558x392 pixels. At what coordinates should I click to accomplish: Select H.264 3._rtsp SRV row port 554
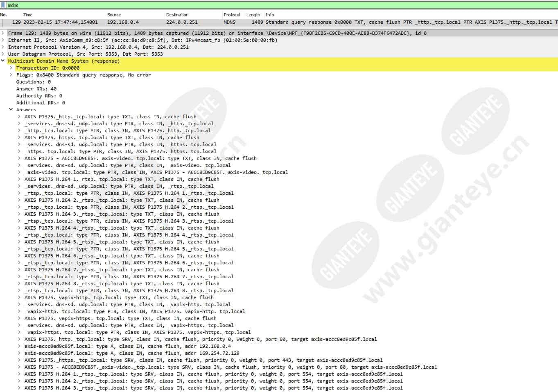pyautogui.click(x=213, y=388)
